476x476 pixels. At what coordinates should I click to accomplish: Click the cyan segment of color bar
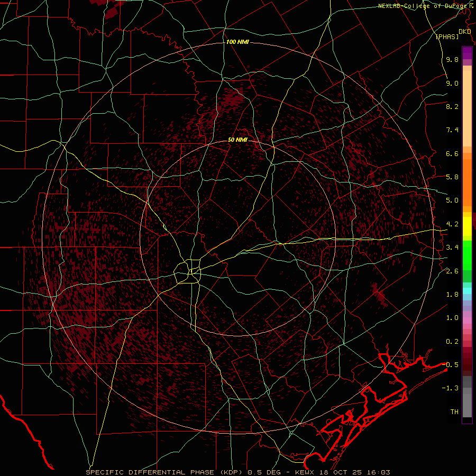click(467, 290)
